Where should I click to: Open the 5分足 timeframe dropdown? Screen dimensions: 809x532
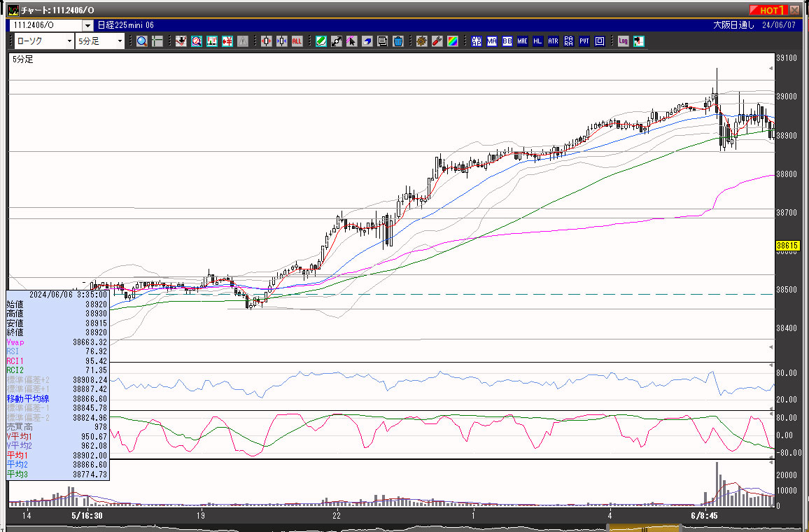pos(100,41)
